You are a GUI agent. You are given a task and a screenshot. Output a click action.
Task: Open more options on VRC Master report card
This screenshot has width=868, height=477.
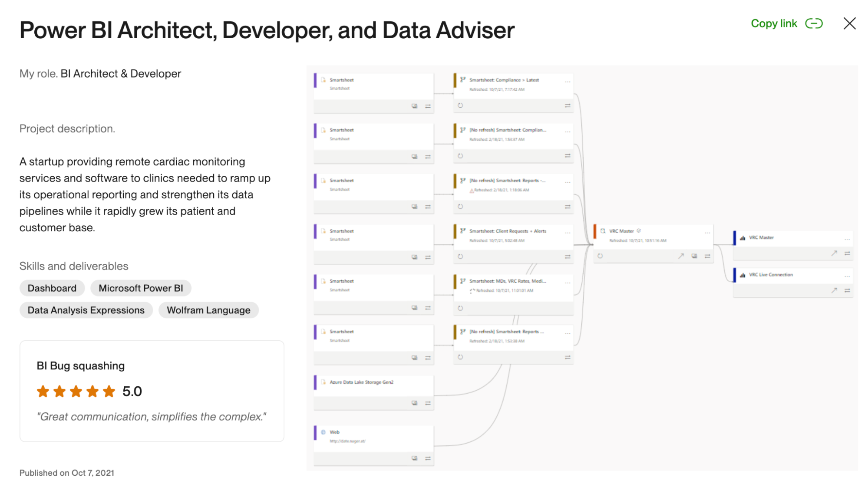pyautogui.click(x=847, y=239)
